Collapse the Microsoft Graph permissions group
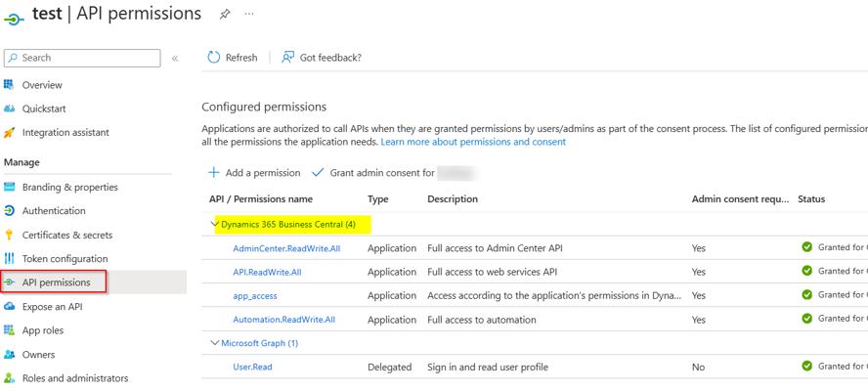 (x=214, y=344)
